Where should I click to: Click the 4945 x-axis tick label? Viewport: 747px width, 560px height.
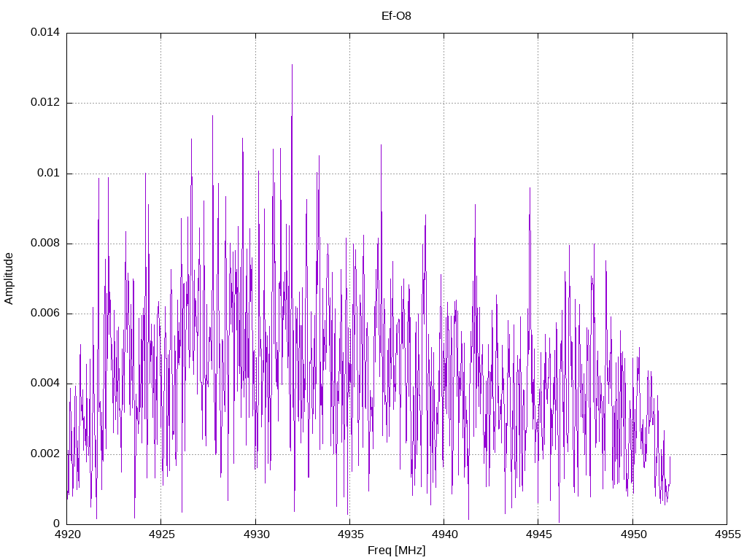(x=539, y=534)
